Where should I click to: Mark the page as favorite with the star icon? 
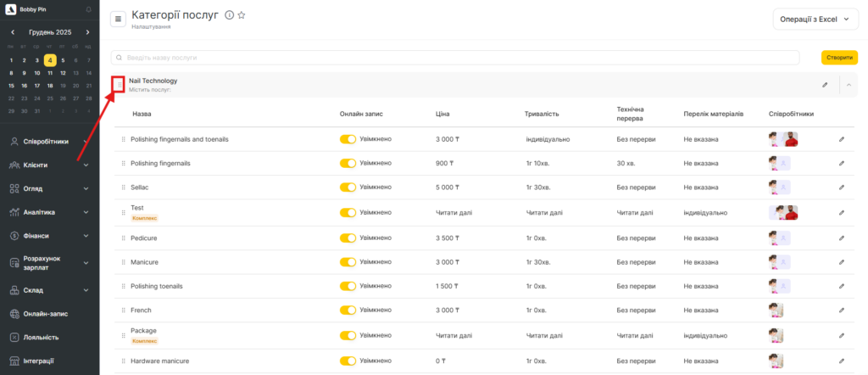[242, 15]
